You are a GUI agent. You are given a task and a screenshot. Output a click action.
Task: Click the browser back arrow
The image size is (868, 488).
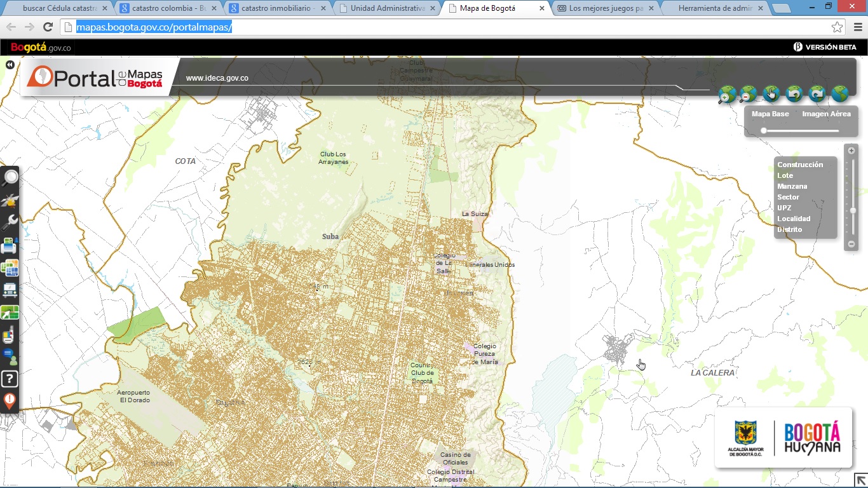[11, 27]
